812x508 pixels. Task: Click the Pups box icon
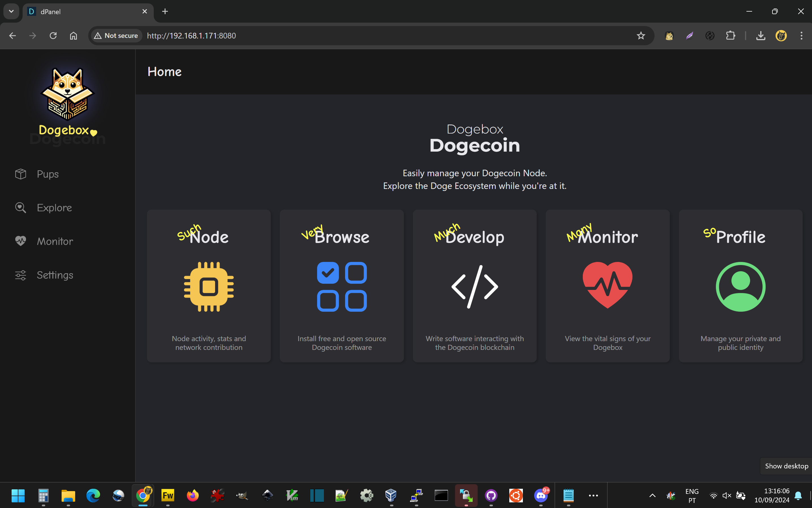coord(20,174)
